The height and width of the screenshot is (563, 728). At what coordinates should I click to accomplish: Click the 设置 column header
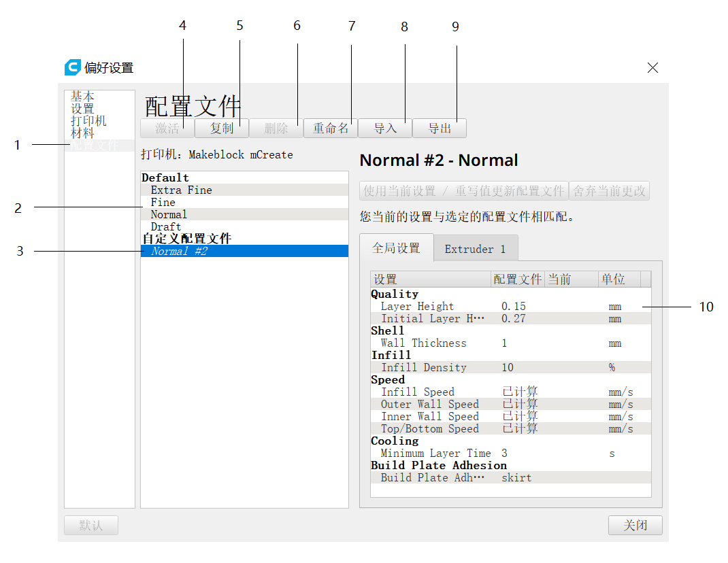coord(431,279)
